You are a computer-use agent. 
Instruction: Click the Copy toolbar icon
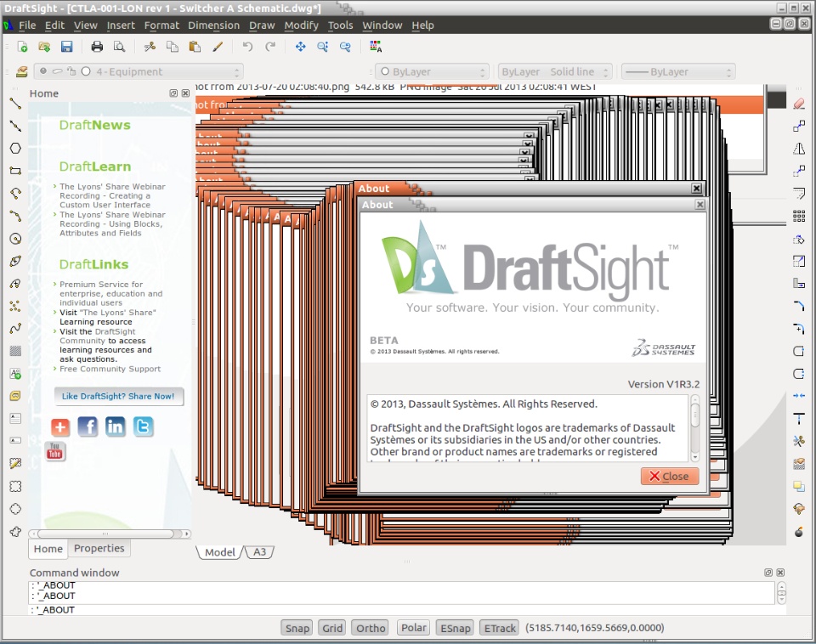point(173,47)
